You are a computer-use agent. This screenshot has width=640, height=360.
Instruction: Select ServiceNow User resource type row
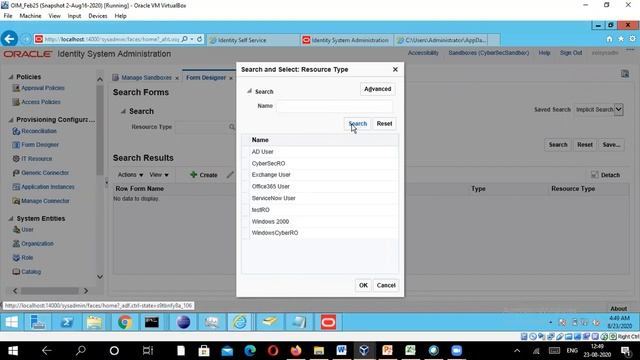pyautogui.click(x=320, y=198)
